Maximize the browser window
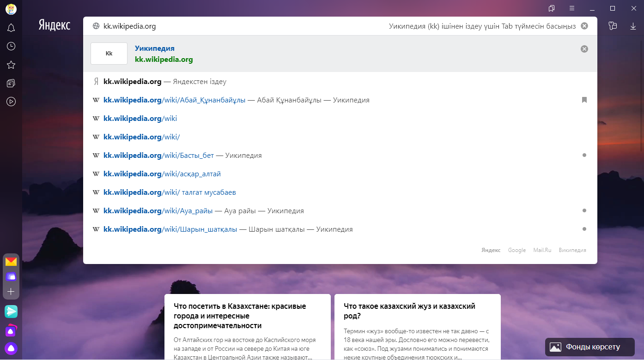 (x=613, y=8)
